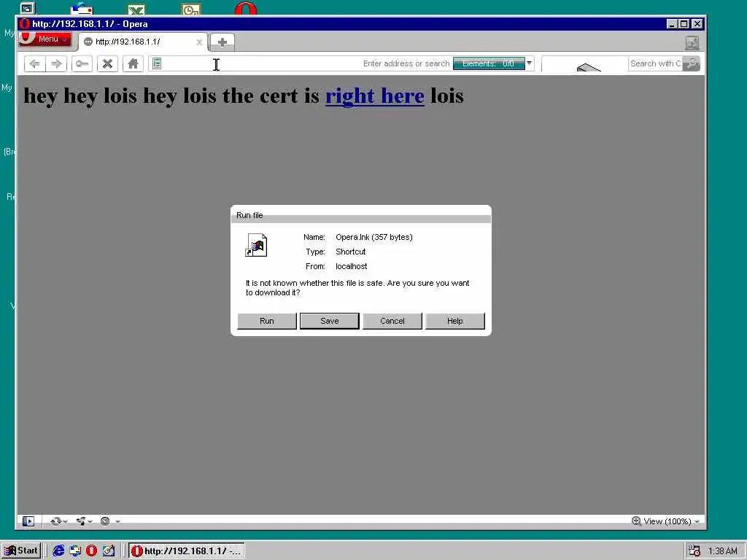747x560 pixels.
Task: Click Save in the Run file dialog
Action: 330,321
